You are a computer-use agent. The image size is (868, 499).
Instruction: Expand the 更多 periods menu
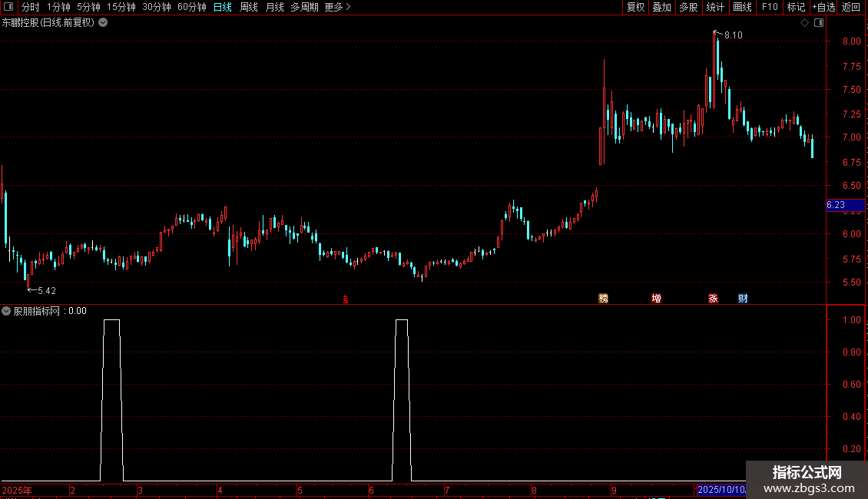point(337,7)
